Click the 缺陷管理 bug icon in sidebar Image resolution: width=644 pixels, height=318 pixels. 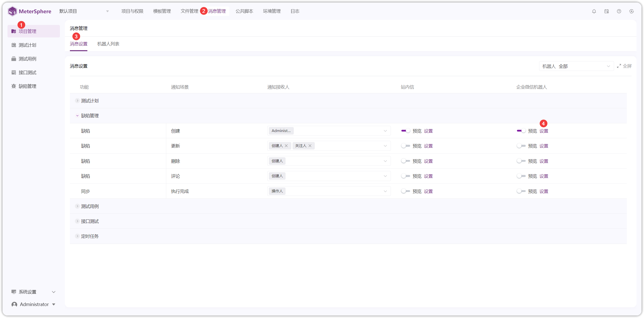(14, 86)
